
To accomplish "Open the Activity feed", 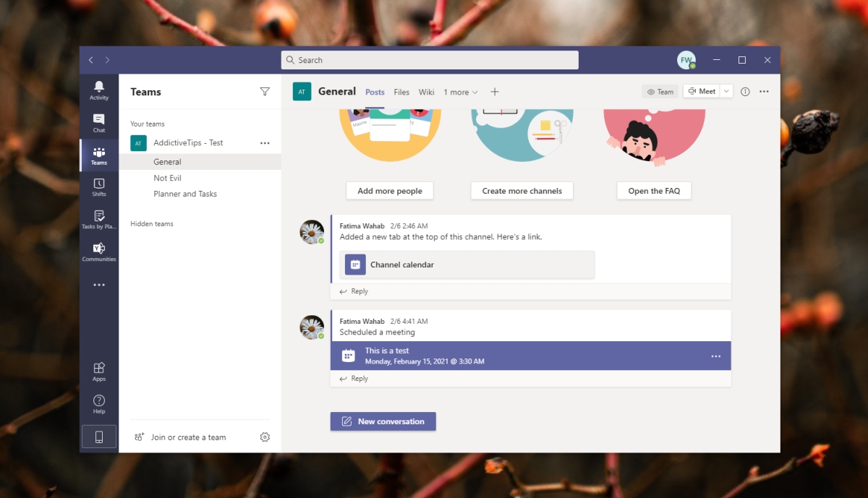I will [99, 90].
